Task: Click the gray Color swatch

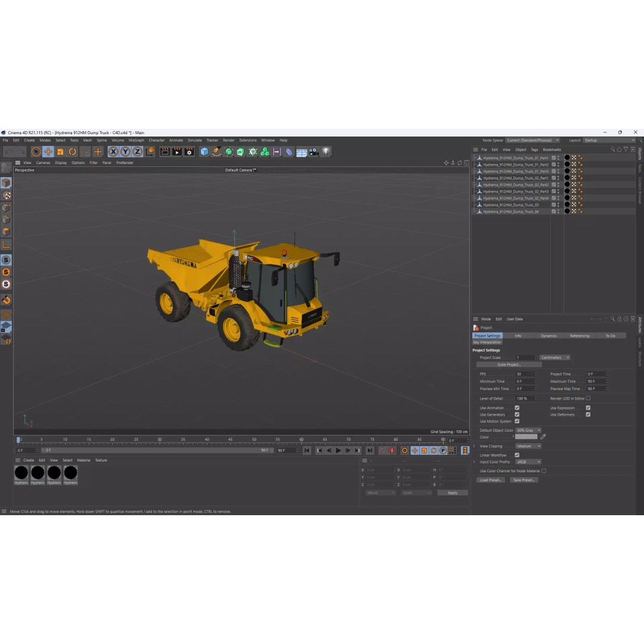Action: point(526,436)
